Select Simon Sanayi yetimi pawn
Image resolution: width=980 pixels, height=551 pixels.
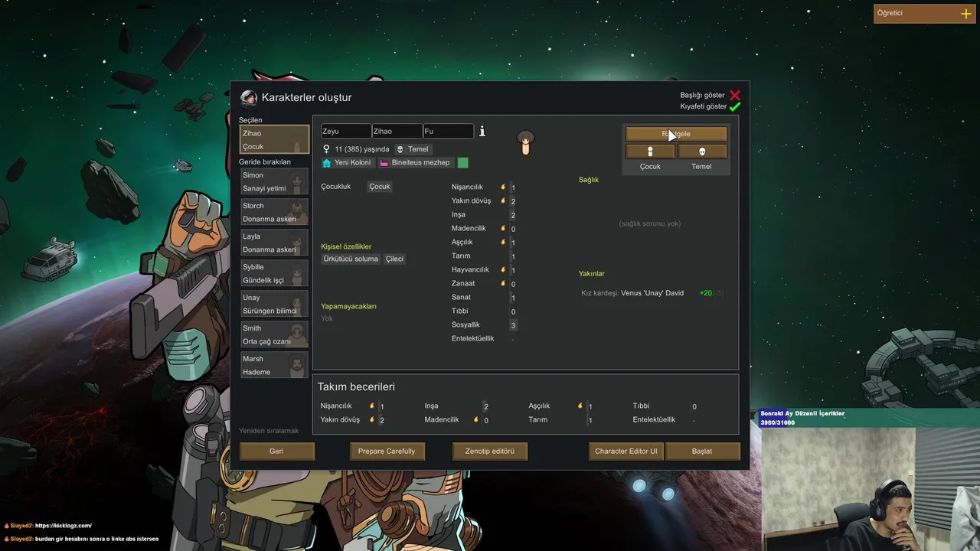(x=274, y=181)
